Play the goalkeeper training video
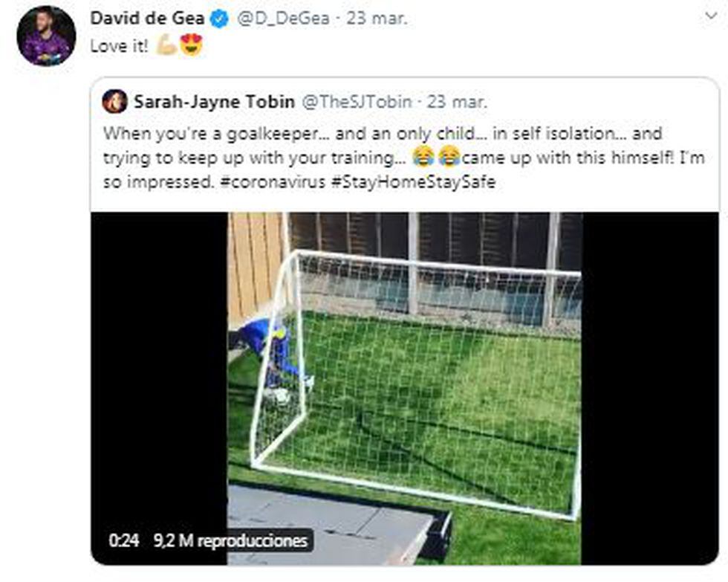728x582 pixels. point(404,388)
